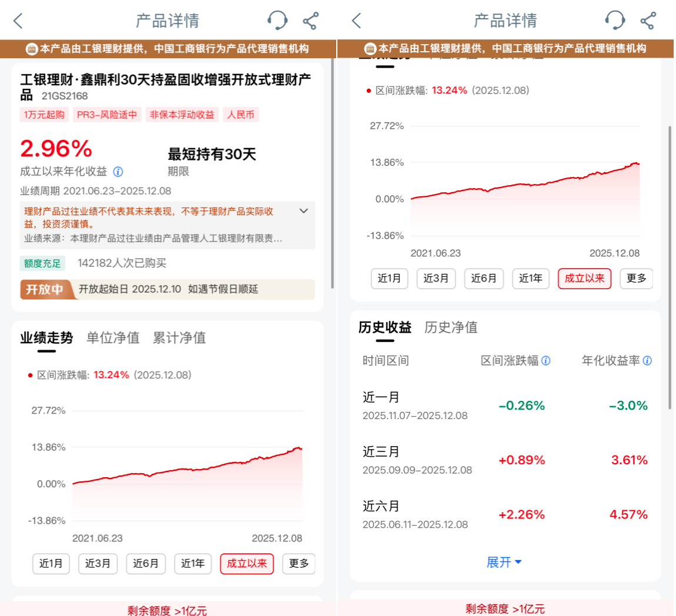The image size is (676, 616).
Task: Open 更多 range options in right chart
Action: [x=636, y=279]
